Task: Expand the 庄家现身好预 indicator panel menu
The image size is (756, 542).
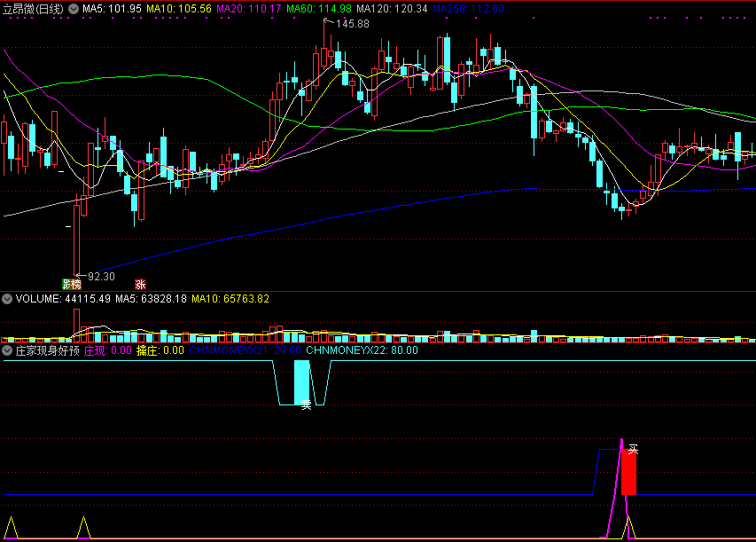Action: tap(7, 350)
